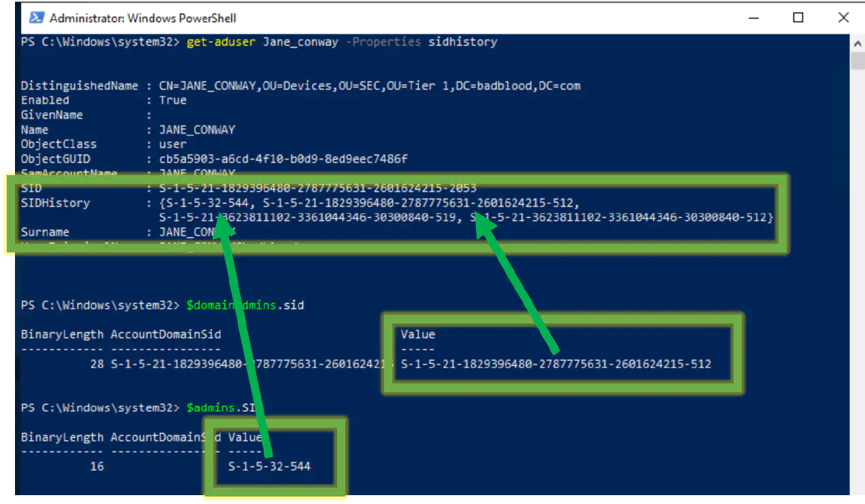Click the vertical scrollbar thumb
This screenshot has height=504, width=865.
(858, 61)
